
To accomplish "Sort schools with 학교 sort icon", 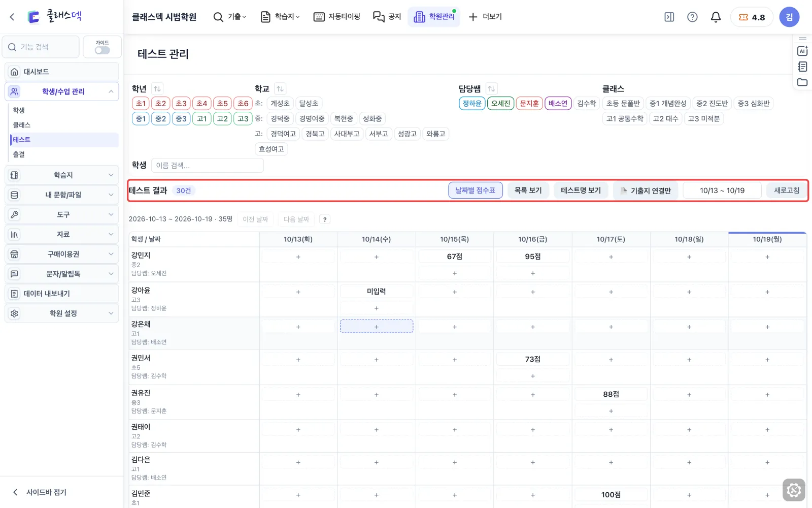I will coord(280,88).
